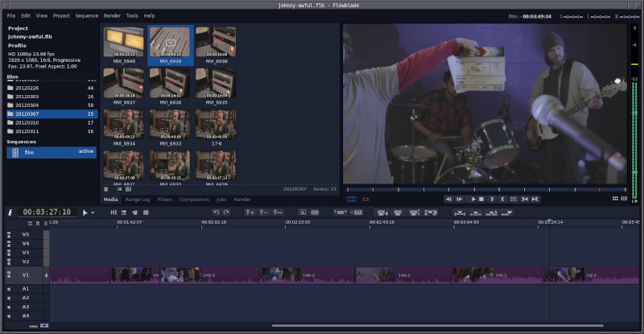The image size is (644, 334).
Task: Click the timeline horizontal scrollbar
Action: [x=438, y=326]
